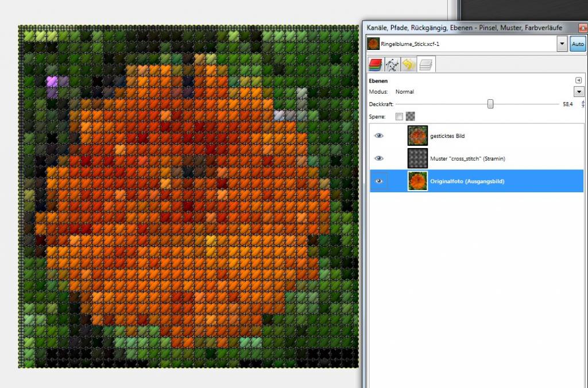Click the gesticktes Bild layer name
The image size is (588, 388).
(447, 136)
